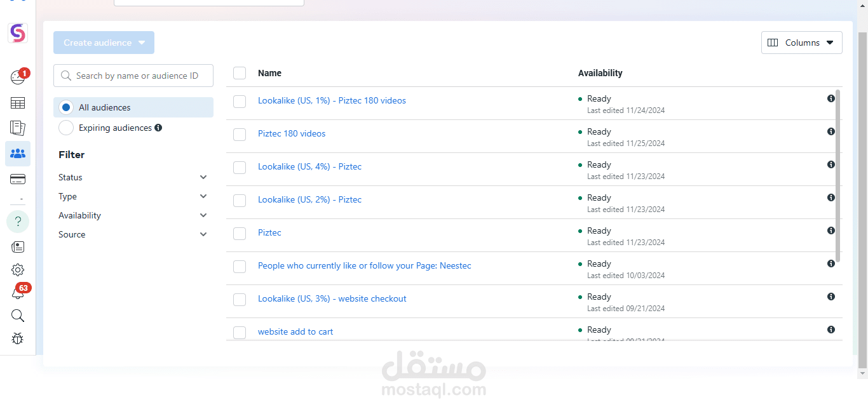Click info icon for Lookalike (US, 4%) row
Viewport: 868px width, 407px height.
831,164
